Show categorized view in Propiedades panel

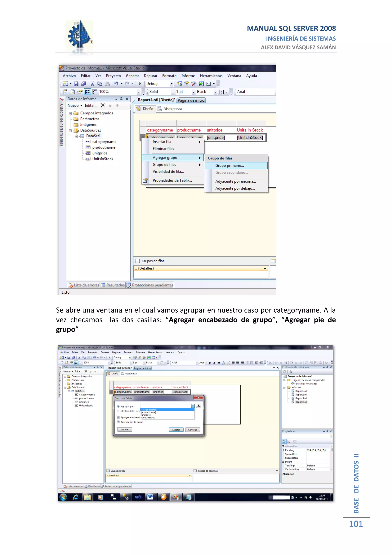click(x=284, y=441)
